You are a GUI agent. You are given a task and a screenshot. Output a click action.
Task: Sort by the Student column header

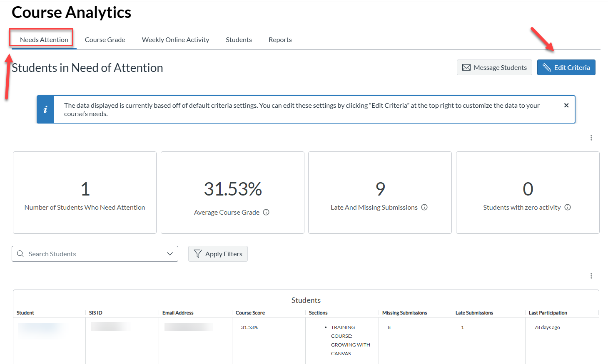point(25,313)
